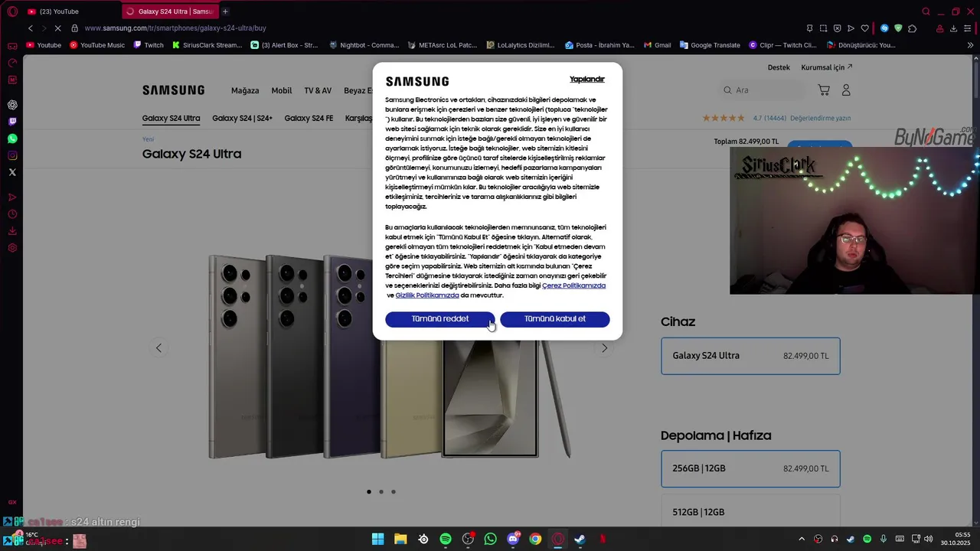Open X (Twitter) in the Opera sidebar
This screenshot has height=551, width=980.
point(12,172)
